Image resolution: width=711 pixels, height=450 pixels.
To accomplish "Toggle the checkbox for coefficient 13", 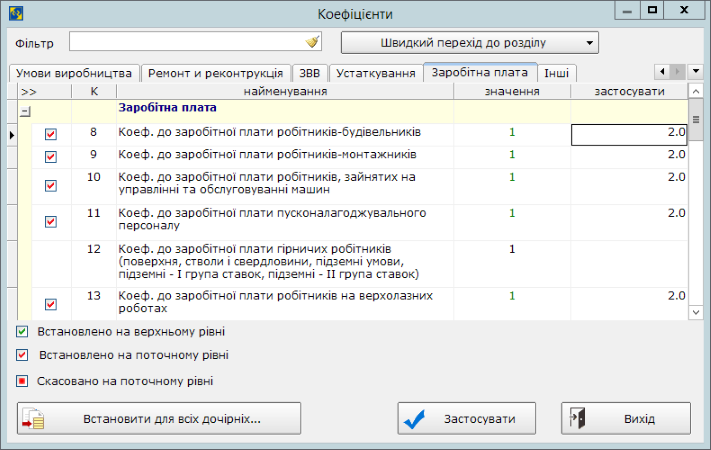I will (51, 304).
